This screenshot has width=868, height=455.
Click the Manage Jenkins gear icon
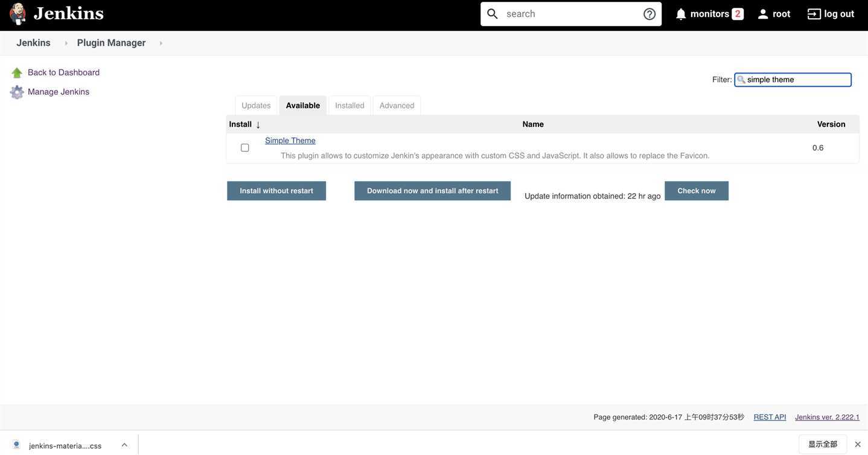pos(17,92)
